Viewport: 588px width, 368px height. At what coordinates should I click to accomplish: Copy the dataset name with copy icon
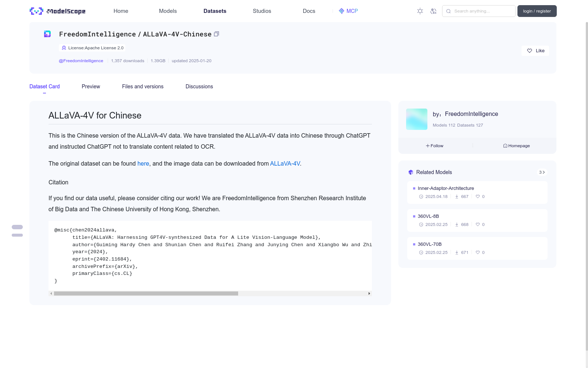coord(216,34)
